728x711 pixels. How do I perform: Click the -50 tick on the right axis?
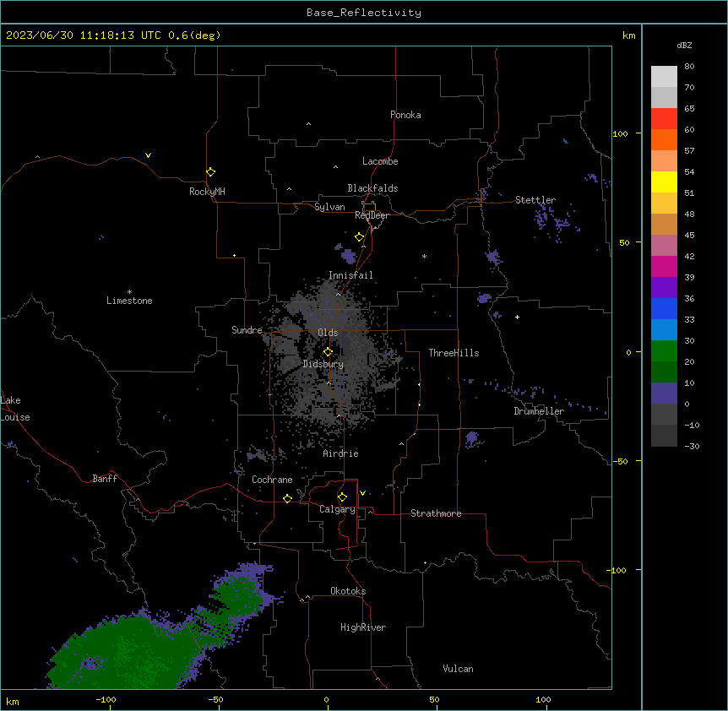(x=619, y=461)
